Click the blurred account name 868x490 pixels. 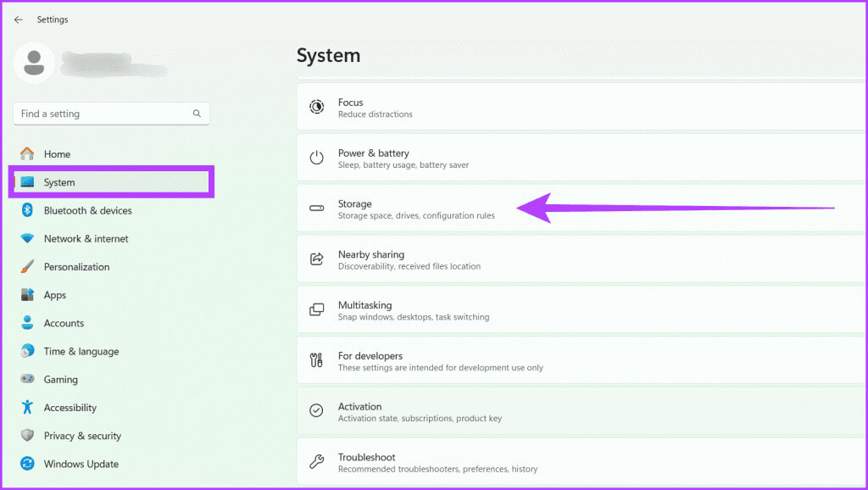(x=114, y=64)
